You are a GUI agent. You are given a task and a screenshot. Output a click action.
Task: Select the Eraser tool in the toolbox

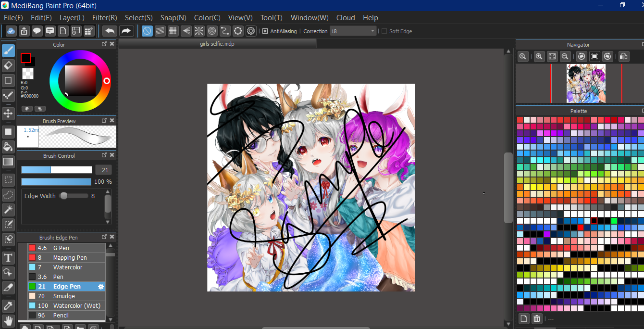coord(8,65)
